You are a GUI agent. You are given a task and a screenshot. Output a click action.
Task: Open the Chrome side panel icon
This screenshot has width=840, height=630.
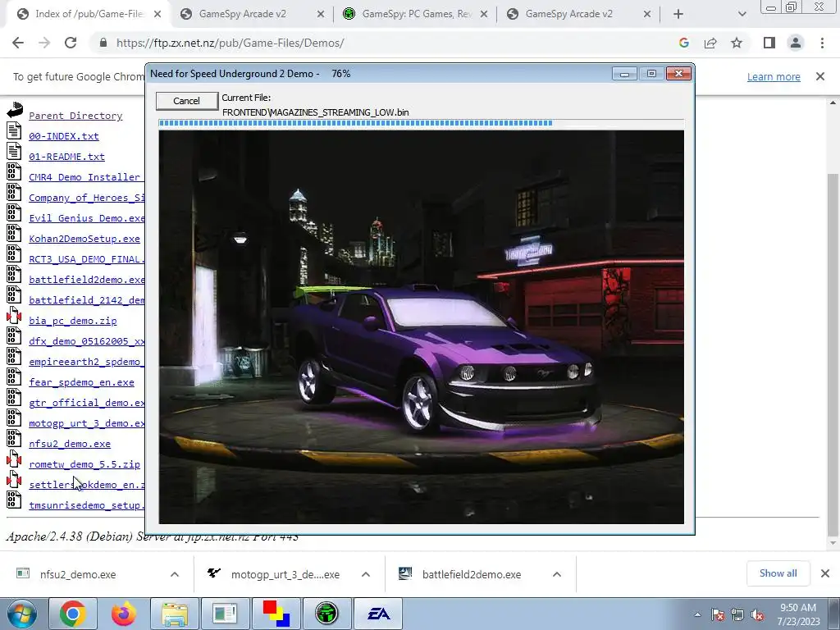pos(769,43)
